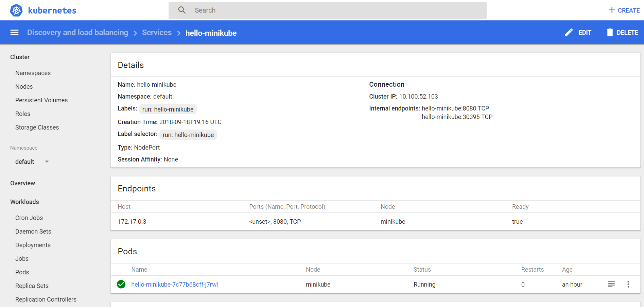Click the Cluster section heading
This screenshot has width=644, height=307.
coord(20,57)
